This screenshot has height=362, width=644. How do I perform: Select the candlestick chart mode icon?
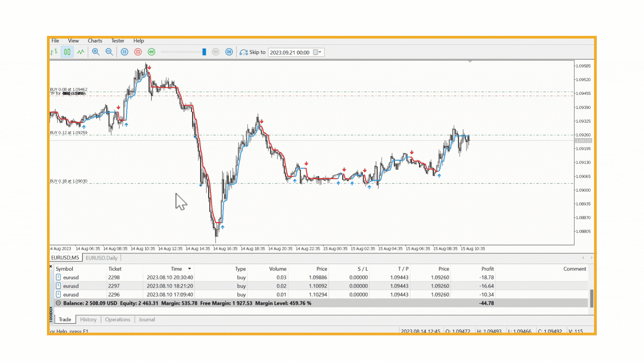coord(67,52)
